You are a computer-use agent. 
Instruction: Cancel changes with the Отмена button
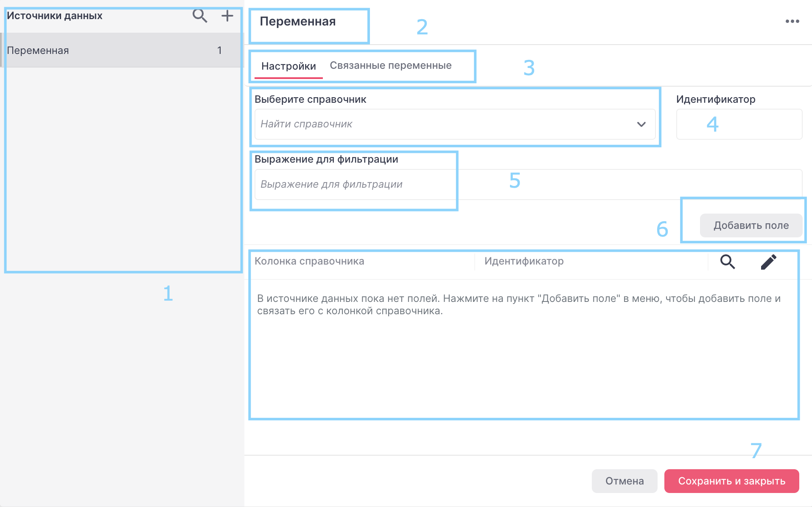pyautogui.click(x=624, y=481)
